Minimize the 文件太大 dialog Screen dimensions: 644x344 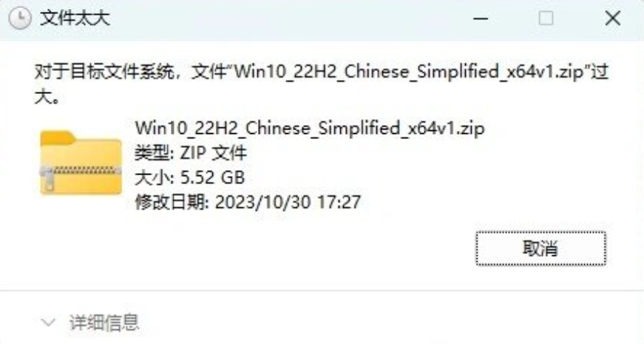[481, 18]
